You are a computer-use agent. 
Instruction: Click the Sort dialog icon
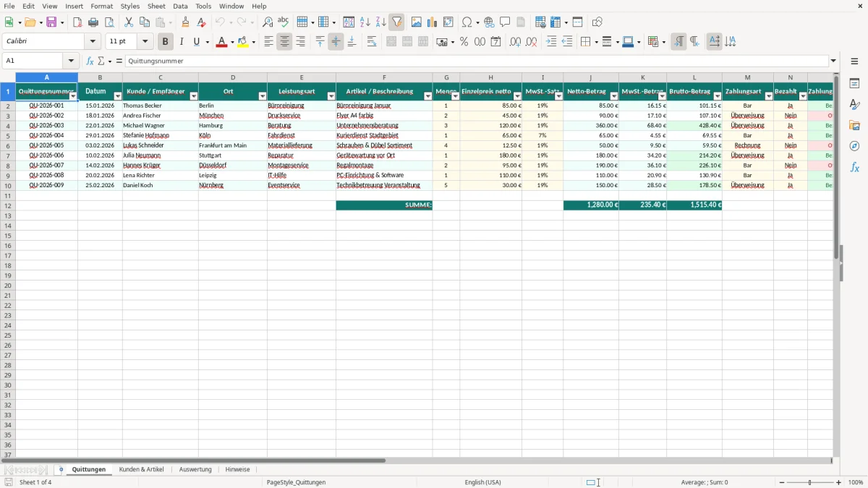[x=349, y=22]
